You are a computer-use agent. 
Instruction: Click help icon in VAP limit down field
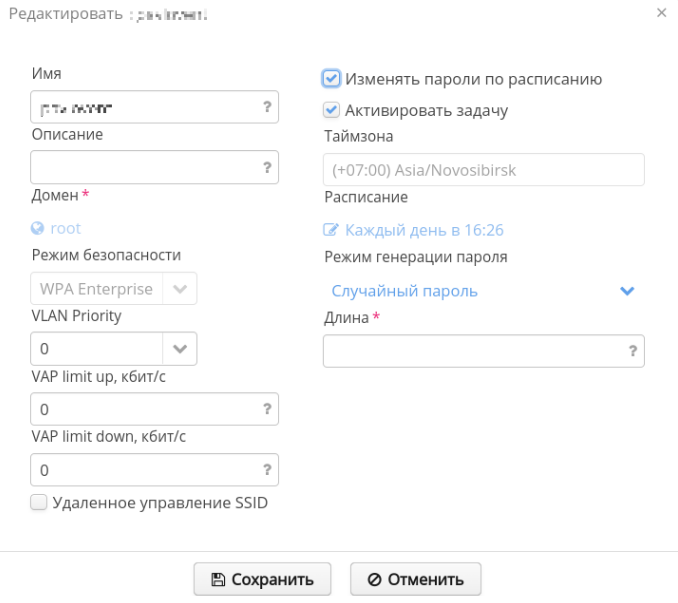267,469
